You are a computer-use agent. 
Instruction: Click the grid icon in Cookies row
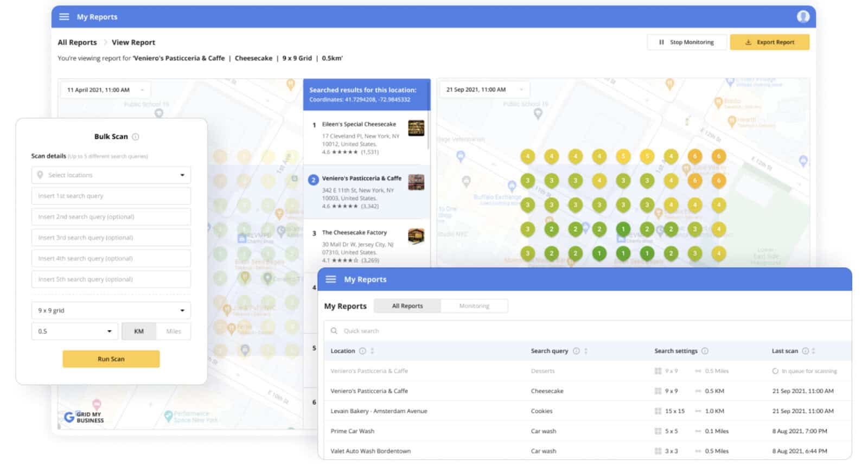point(658,411)
